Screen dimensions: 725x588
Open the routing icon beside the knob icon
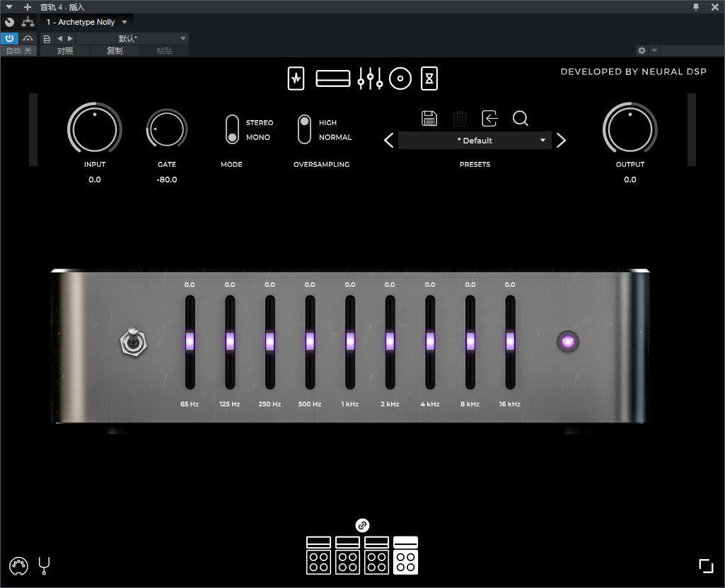[28, 22]
